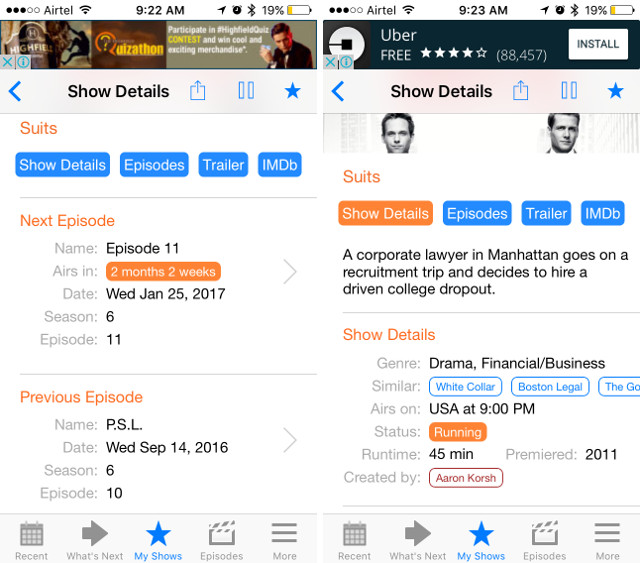Install Uber from the ad banner

pyautogui.click(x=598, y=44)
